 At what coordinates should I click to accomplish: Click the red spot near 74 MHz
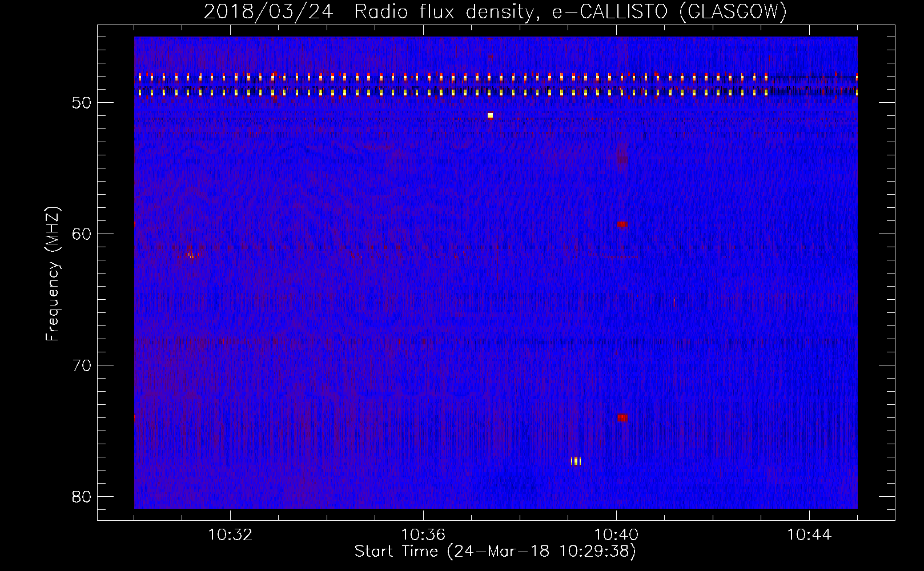622,418
